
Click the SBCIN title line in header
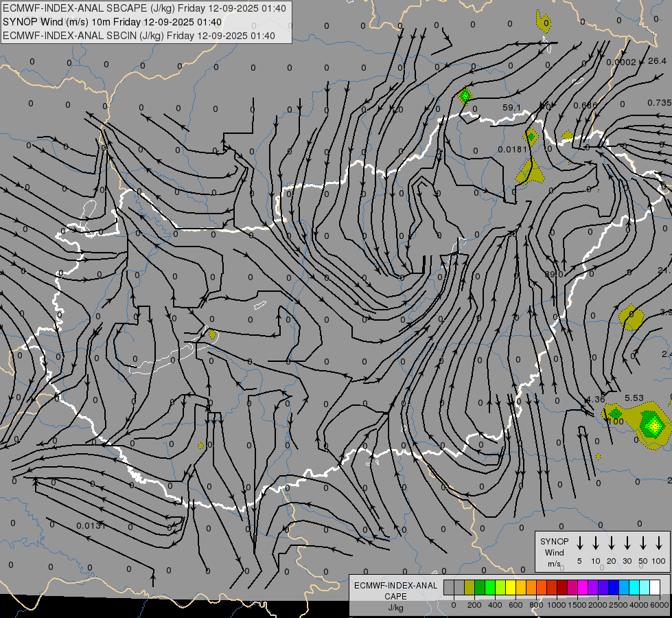pos(139,36)
